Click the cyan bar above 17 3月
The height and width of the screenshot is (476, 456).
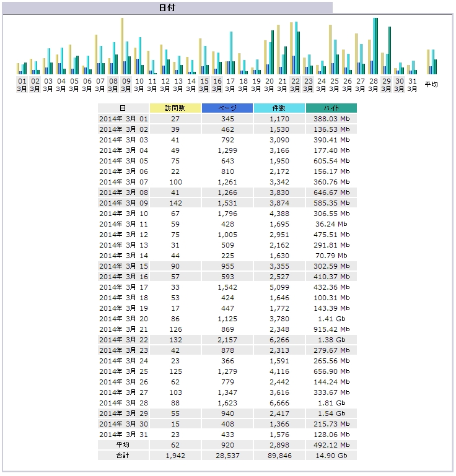click(x=231, y=53)
